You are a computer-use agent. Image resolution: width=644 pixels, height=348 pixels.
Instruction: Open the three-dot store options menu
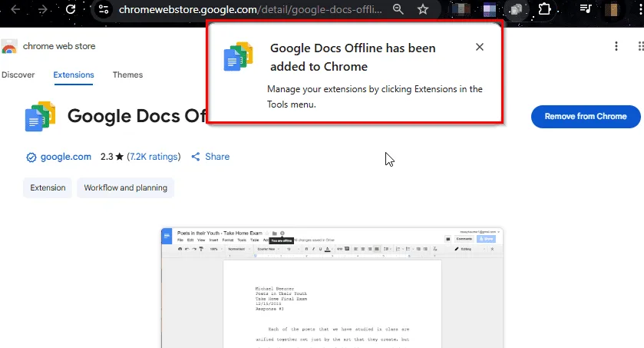616,46
